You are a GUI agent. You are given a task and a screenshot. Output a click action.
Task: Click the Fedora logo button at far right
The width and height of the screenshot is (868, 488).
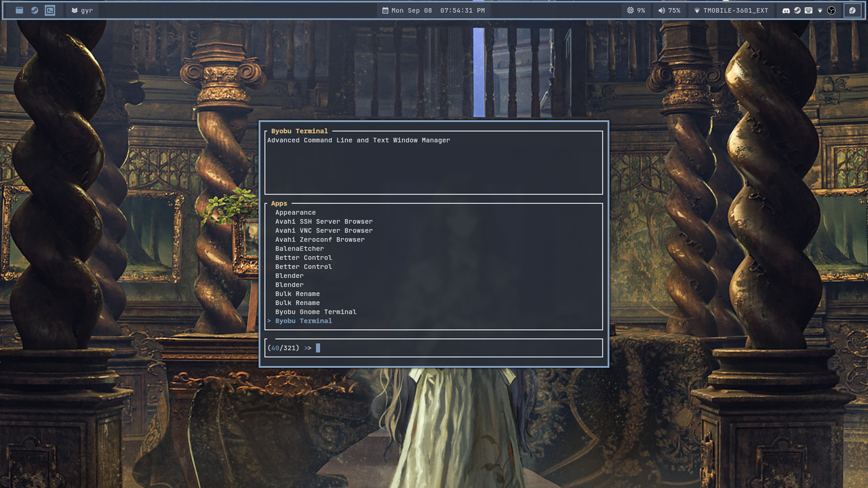(853, 11)
